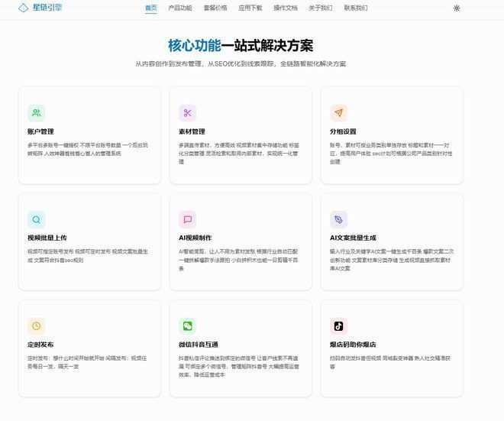Visit the 关于我们 page link
The width and height of the screenshot is (504, 421).
click(321, 8)
